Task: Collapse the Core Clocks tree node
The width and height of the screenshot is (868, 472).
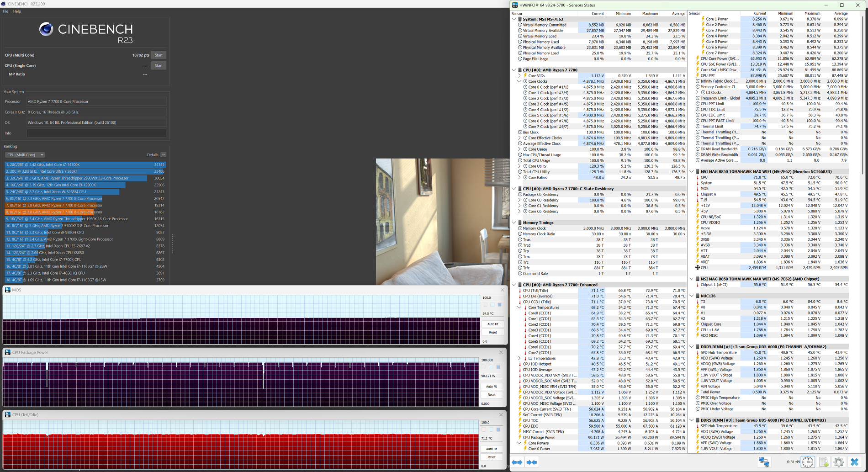Action: 519,81
